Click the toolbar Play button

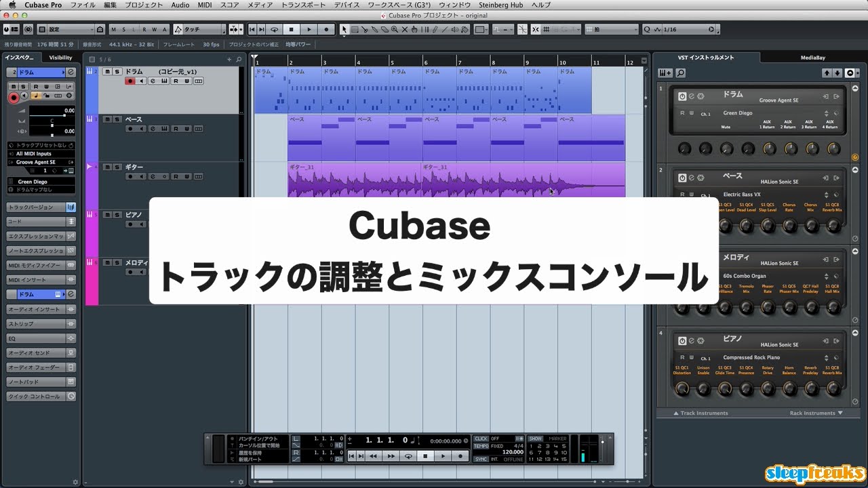click(309, 29)
